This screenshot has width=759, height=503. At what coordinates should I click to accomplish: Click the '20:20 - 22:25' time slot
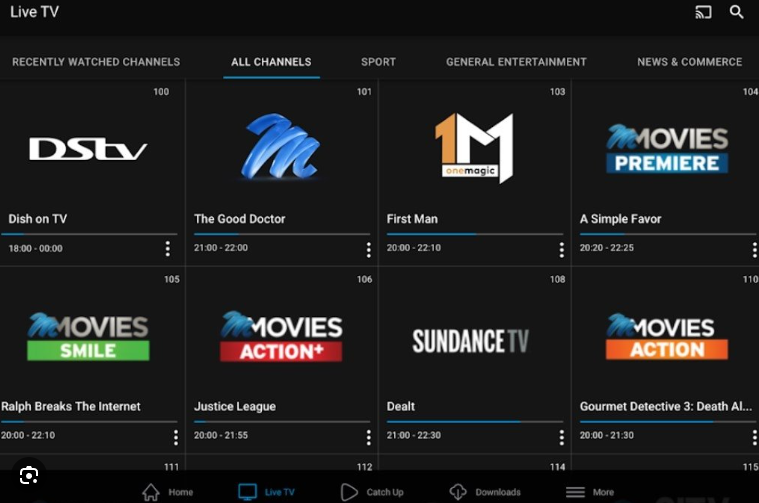point(607,248)
